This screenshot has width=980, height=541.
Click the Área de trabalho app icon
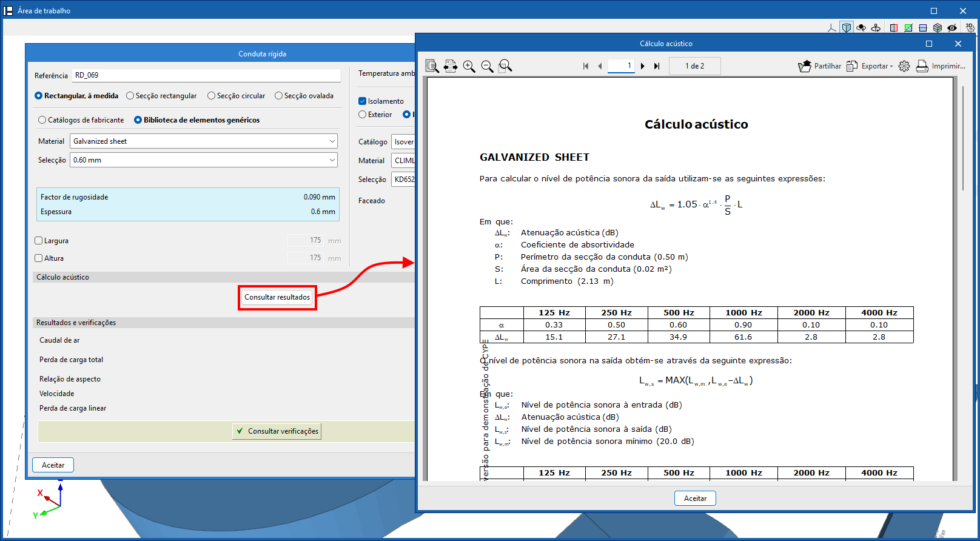[x=8, y=10]
